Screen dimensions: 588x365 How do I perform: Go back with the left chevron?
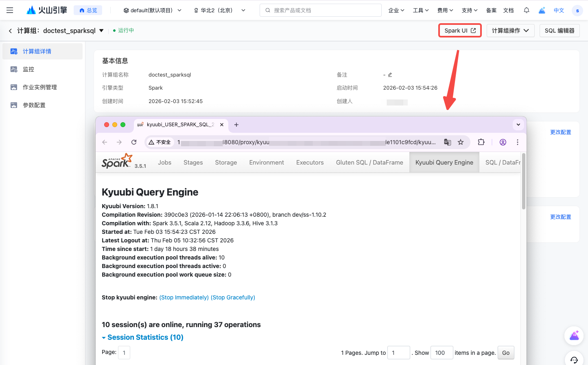10,31
